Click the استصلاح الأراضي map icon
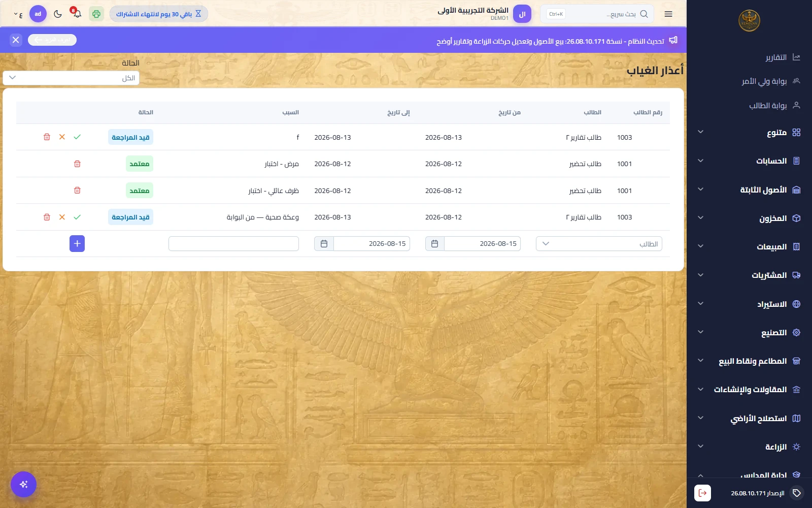The height and width of the screenshot is (508, 812). coord(796,418)
